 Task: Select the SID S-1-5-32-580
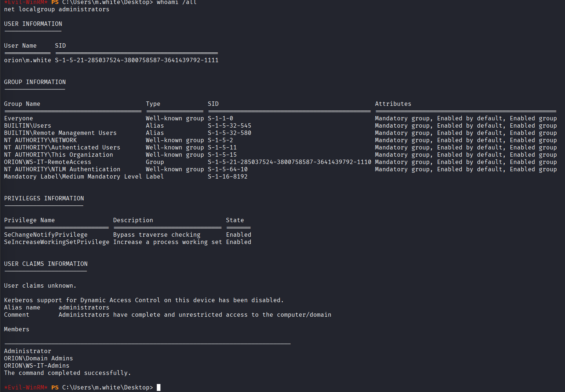(230, 133)
